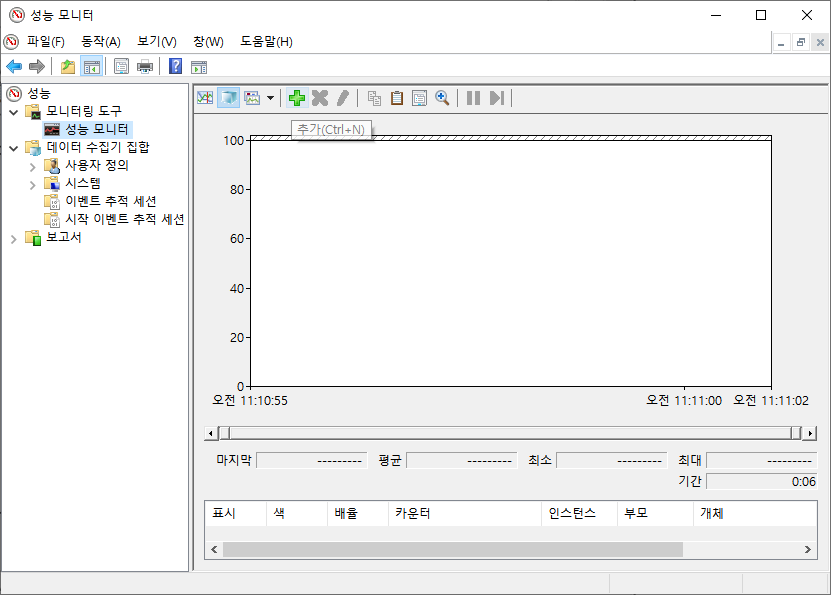This screenshot has width=831, height=595.
Task: Select 모니터링 도구 in the tree
Action: click(84, 111)
